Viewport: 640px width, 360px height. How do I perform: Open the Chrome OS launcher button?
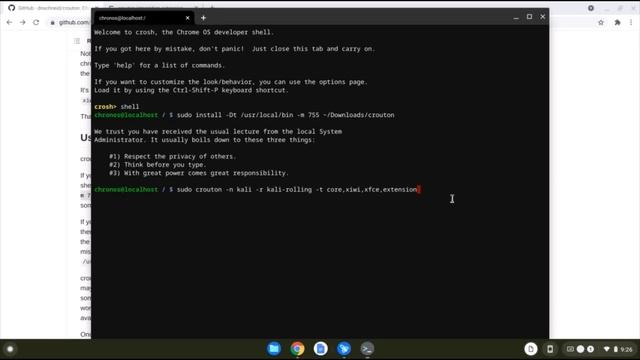[x=10, y=349]
